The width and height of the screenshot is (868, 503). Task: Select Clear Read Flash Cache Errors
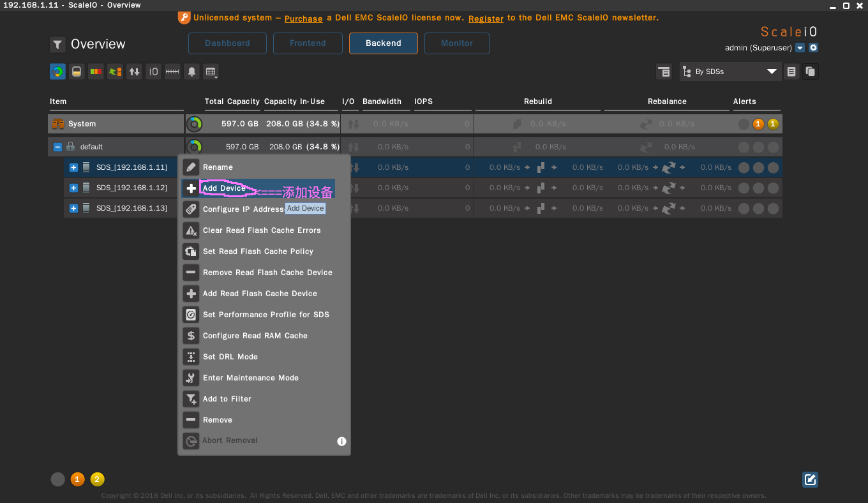coord(264,230)
